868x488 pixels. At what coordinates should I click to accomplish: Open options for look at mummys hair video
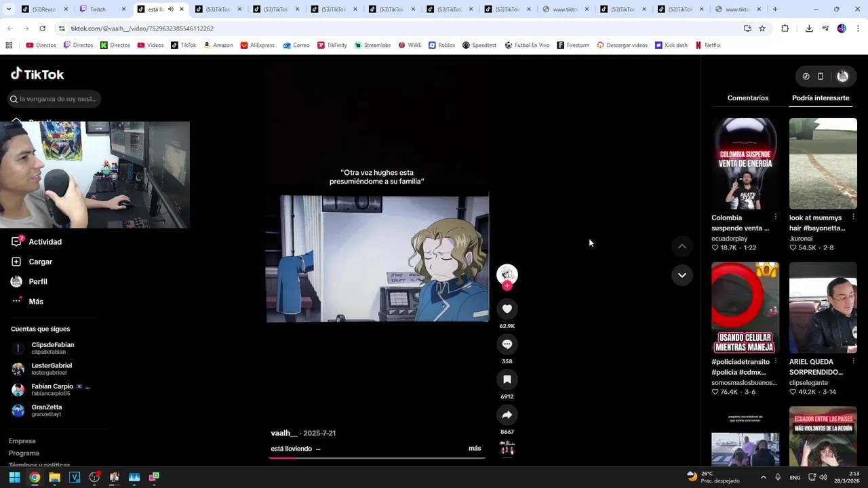tap(853, 218)
